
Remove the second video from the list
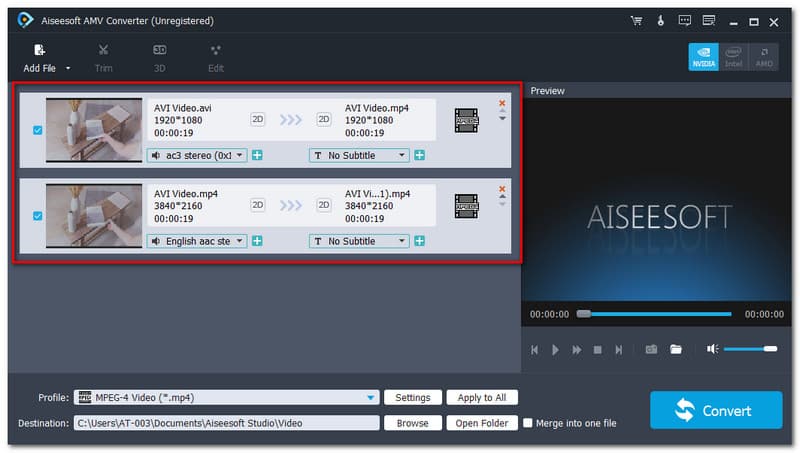tap(502, 189)
